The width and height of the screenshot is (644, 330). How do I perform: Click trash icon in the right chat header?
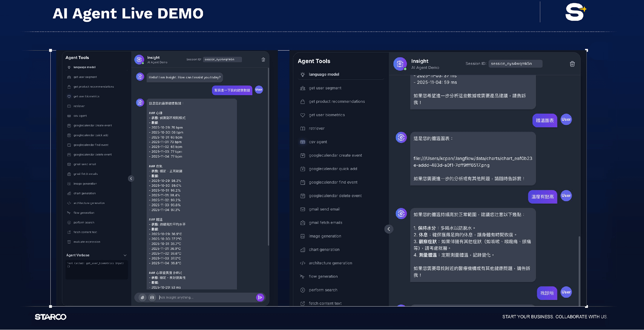coord(572,64)
